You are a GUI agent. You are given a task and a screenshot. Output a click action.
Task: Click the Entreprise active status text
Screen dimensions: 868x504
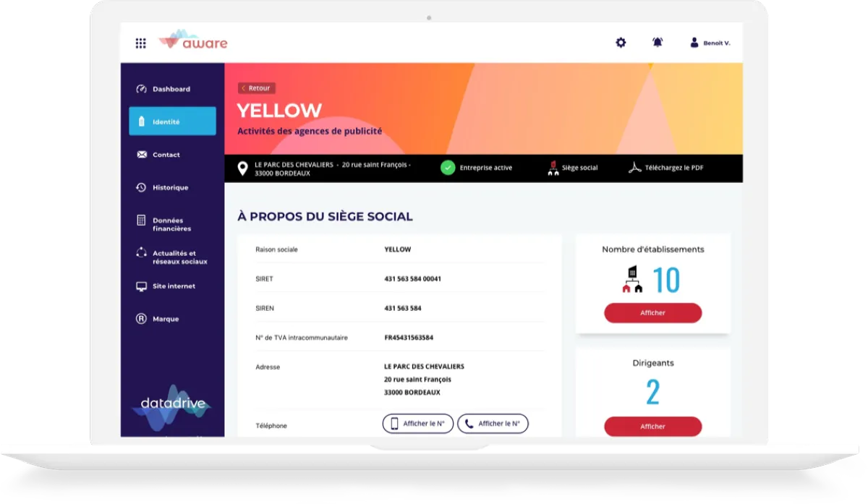point(486,168)
